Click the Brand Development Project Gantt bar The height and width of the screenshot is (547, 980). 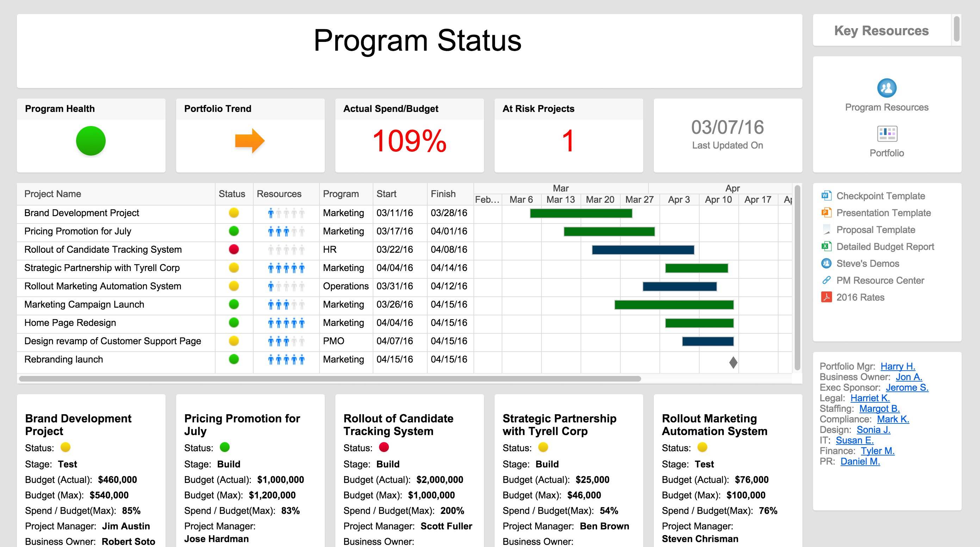click(x=581, y=213)
